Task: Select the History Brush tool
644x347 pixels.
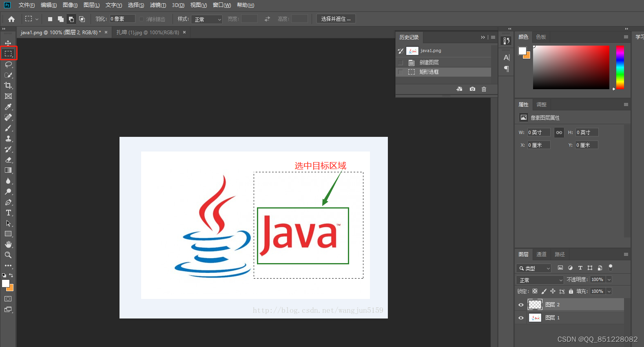Action: (8, 149)
